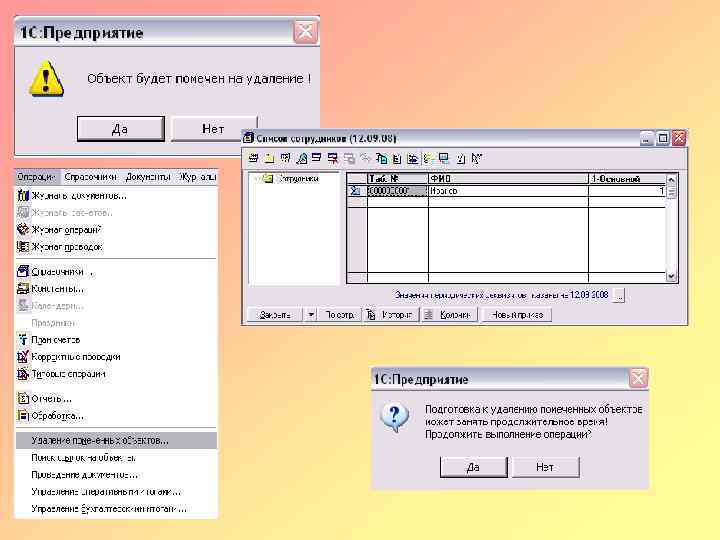The width and height of the screenshot is (720, 540).
Task: Click the 1-Основной column header
Action: [x=627, y=179]
